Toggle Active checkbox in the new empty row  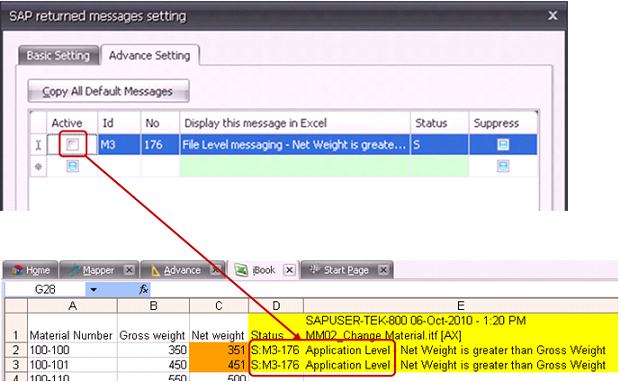(x=72, y=166)
